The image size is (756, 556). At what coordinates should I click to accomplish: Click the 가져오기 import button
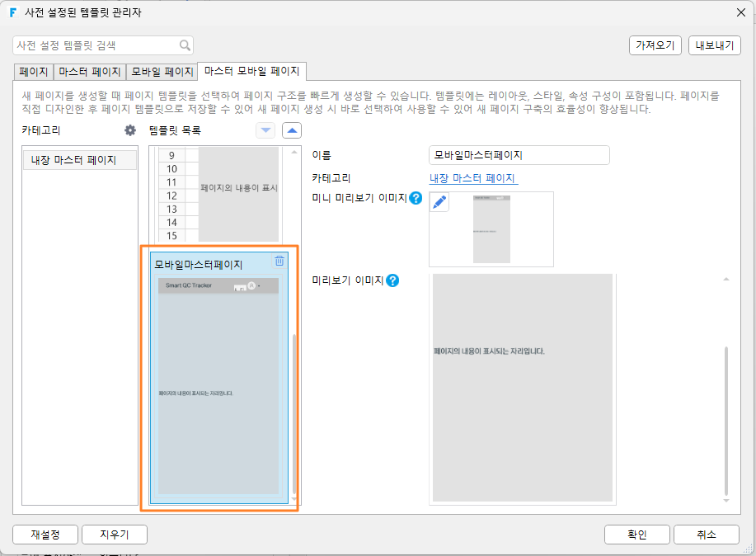pos(655,45)
